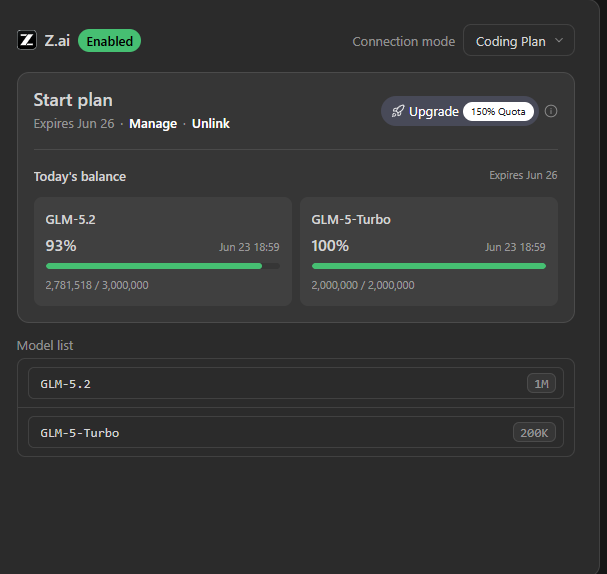Click the 93% usage value

click(61, 246)
